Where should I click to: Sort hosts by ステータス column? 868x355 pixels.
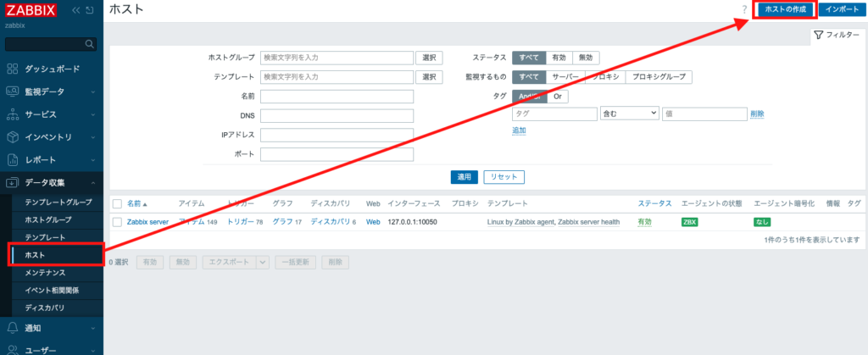click(654, 203)
